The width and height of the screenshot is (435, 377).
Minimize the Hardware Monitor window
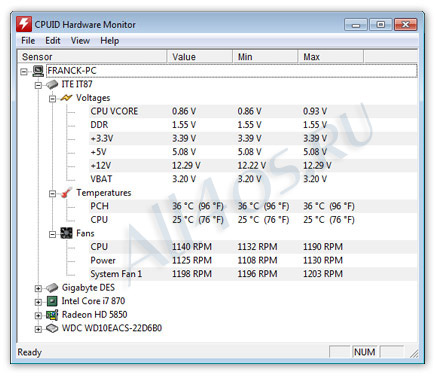[x=356, y=25]
